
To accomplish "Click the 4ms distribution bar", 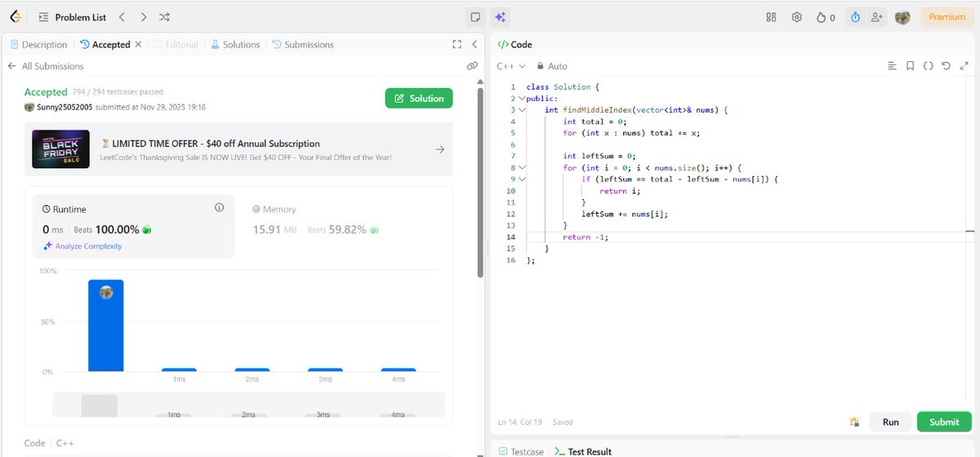I will 398,370.
